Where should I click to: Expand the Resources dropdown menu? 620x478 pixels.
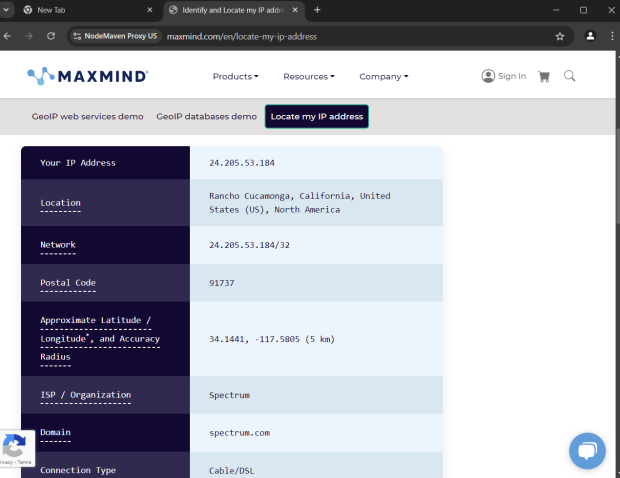coord(308,76)
